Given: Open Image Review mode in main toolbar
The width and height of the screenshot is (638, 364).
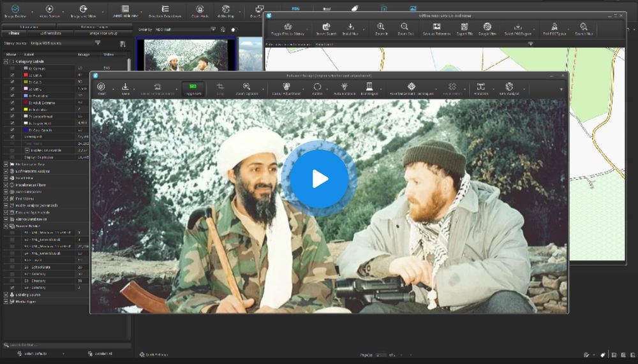Looking at the screenshot, I should (x=15, y=11).
